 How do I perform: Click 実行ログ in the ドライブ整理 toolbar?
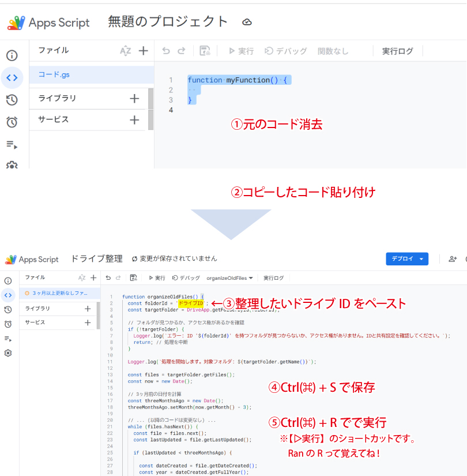(273, 278)
